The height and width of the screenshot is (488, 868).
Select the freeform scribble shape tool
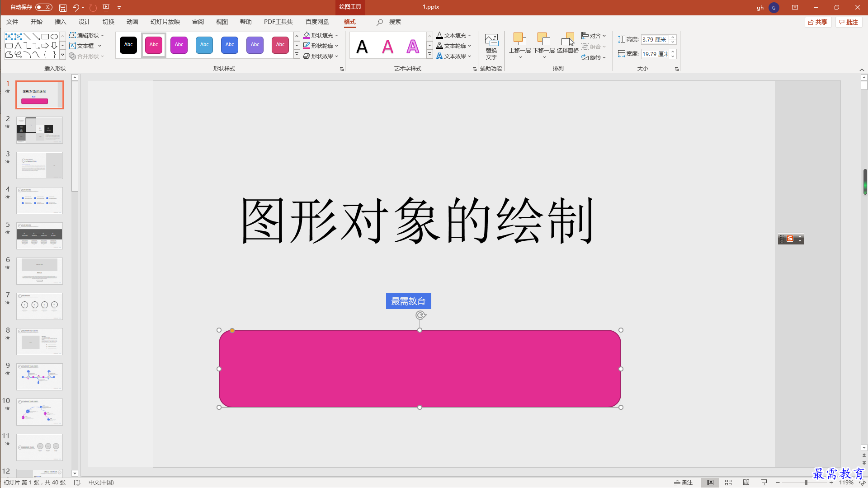(18, 55)
